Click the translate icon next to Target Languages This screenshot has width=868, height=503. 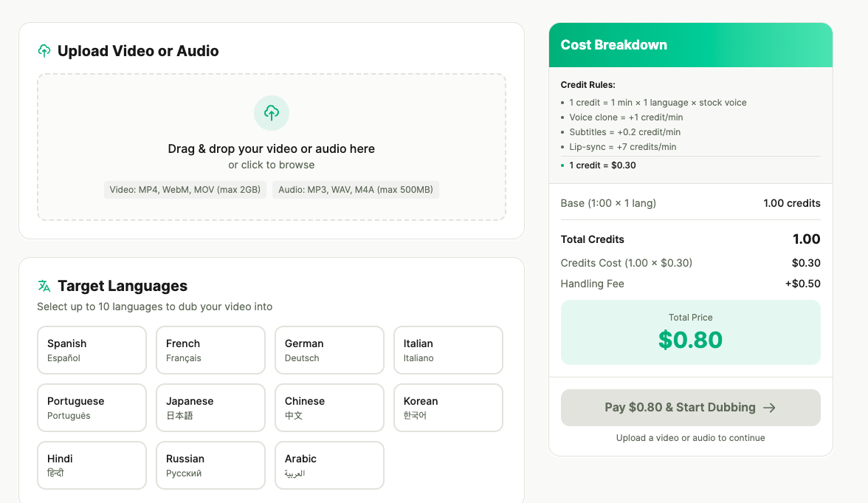pyautogui.click(x=44, y=285)
